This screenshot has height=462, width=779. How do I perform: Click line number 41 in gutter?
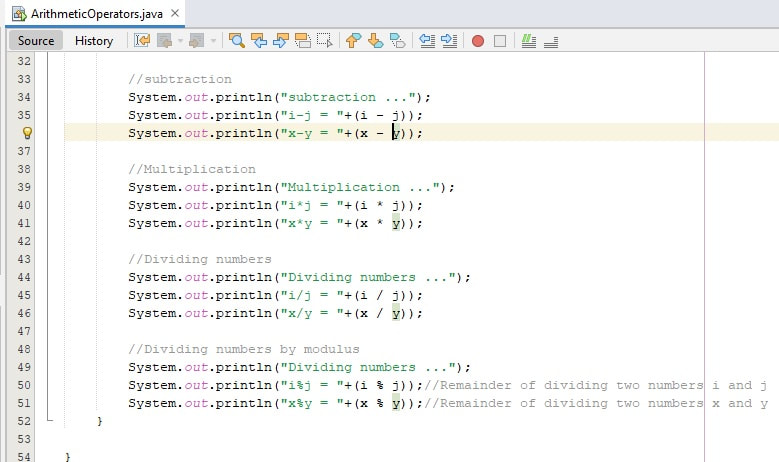[x=24, y=223]
